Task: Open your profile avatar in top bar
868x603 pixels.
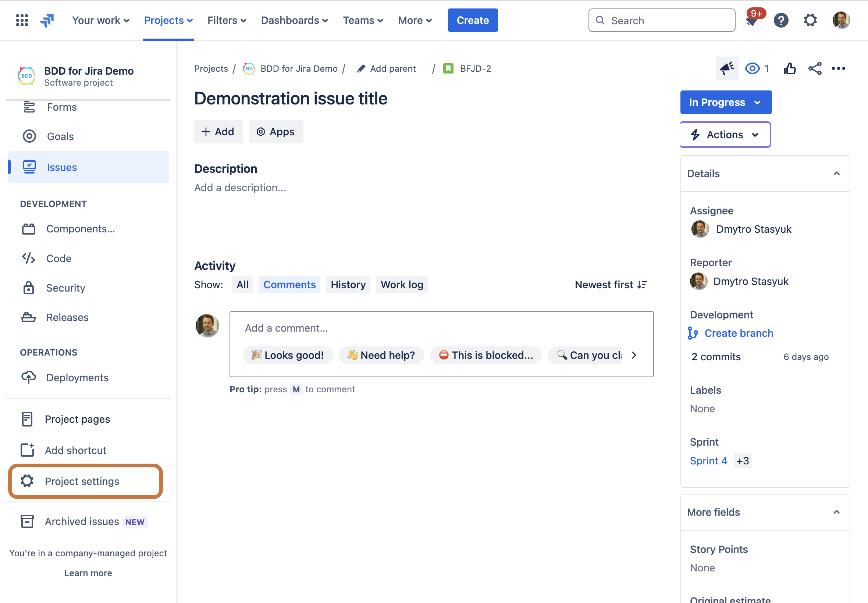Action: point(841,20)
